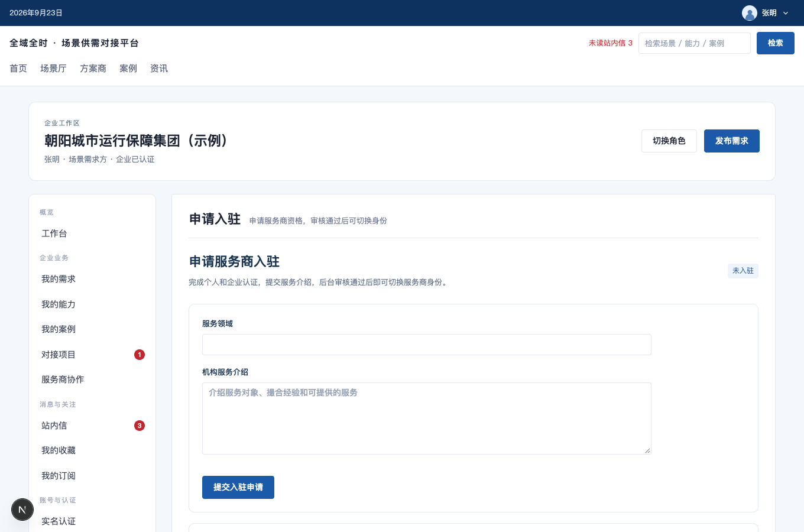Click the 申请服务商入驻 section heading

tap(234, 262)
